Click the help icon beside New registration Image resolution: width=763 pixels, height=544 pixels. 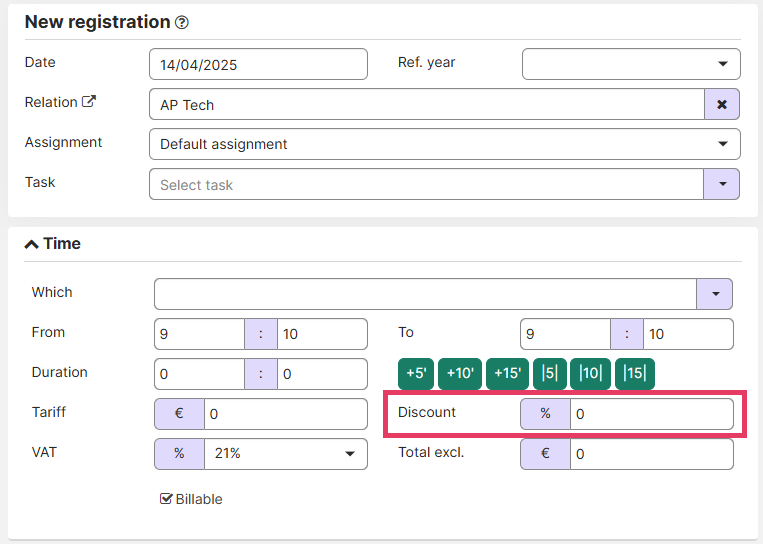pyautogui.click(x=181, y=22)
